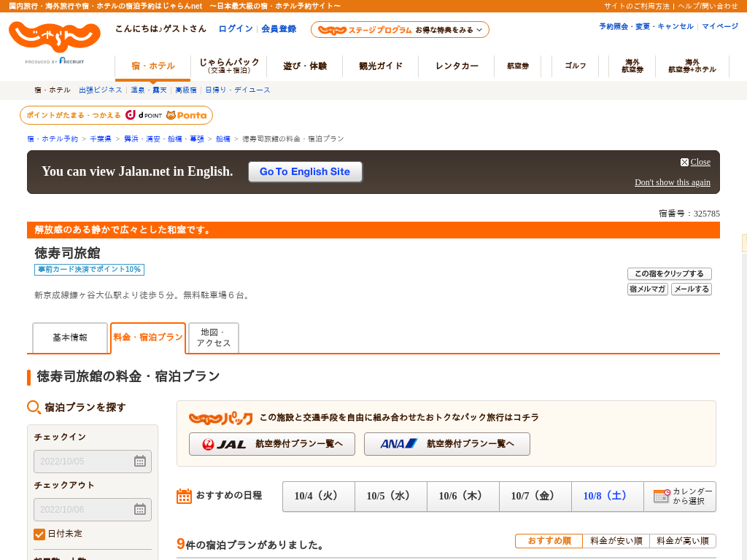Viewport: 747px width, 560px height.
Task: Click the Close link on English banner
Action: 700,162
